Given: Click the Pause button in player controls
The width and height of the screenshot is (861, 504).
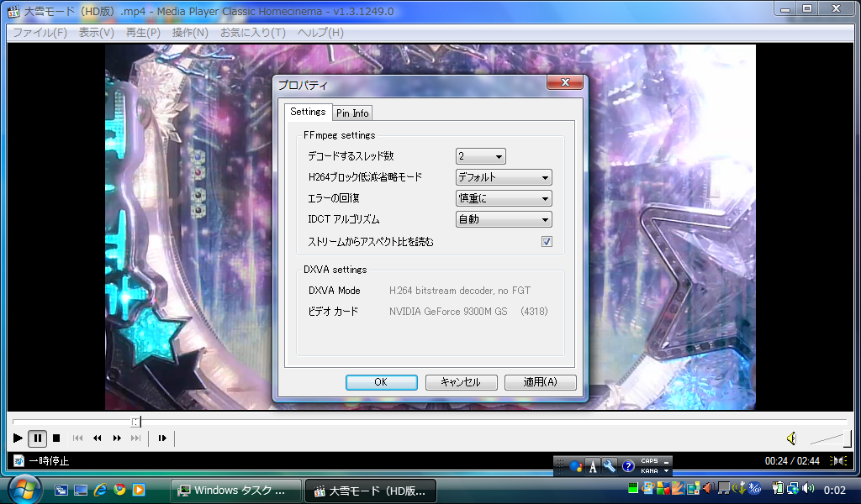Looking at the screenshot, I should 37,438.
